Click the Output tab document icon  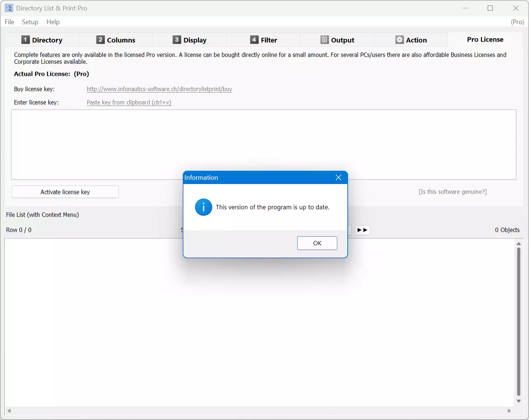pyautogui.click(x=325, y=40)
